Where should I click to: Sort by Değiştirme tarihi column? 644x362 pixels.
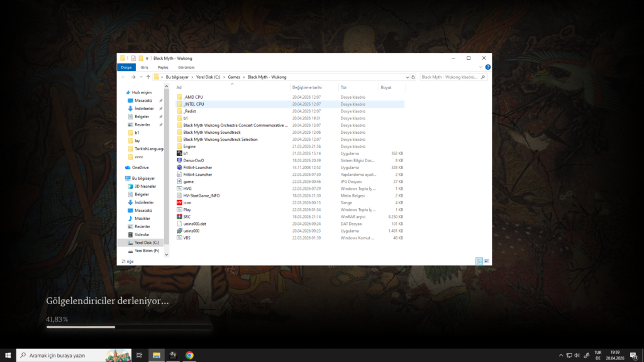pos(314,87)
